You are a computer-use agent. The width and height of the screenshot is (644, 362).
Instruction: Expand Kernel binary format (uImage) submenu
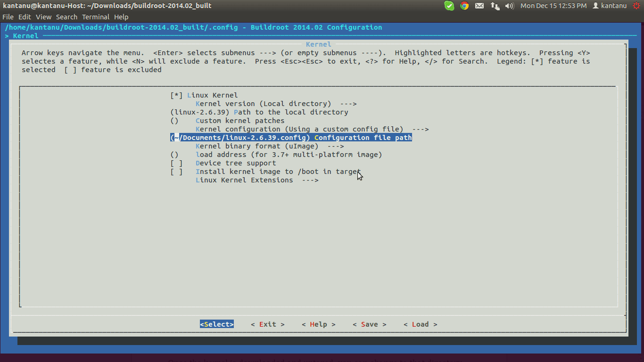pyautogui.click(x=270, y=146)
